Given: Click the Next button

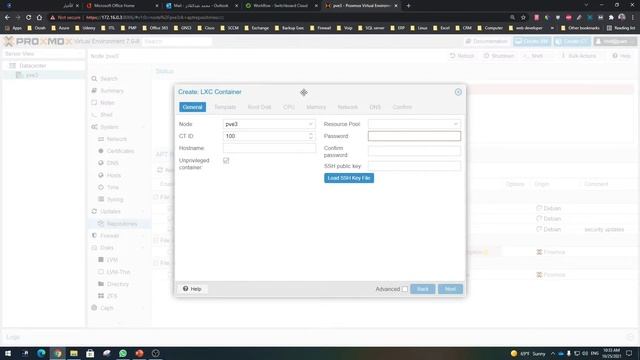Looking at the screenshot, I should [x=450, y=289].
